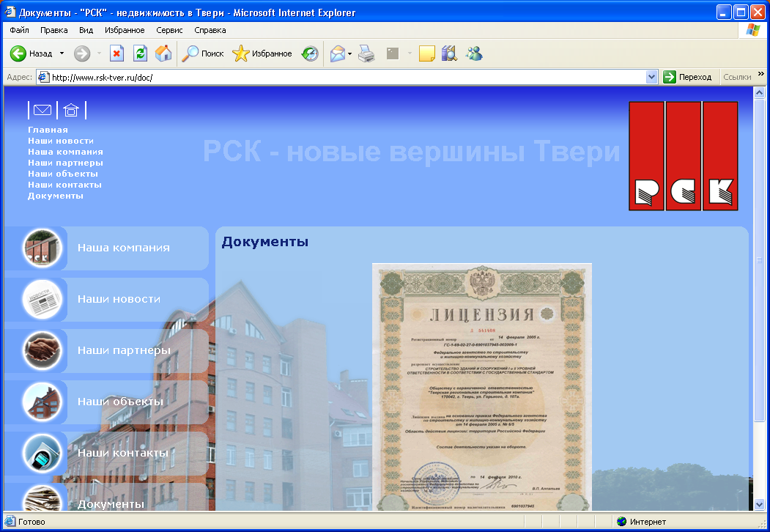
Task: Open the Избранное favorites star icon
Action: pyautogui.click(x=240, y=53)
